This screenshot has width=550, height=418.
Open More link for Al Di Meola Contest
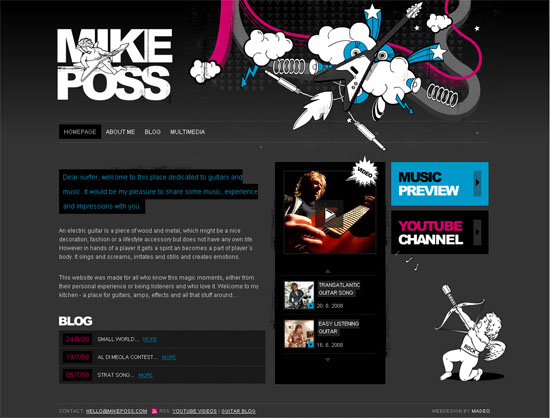(169, 357)
